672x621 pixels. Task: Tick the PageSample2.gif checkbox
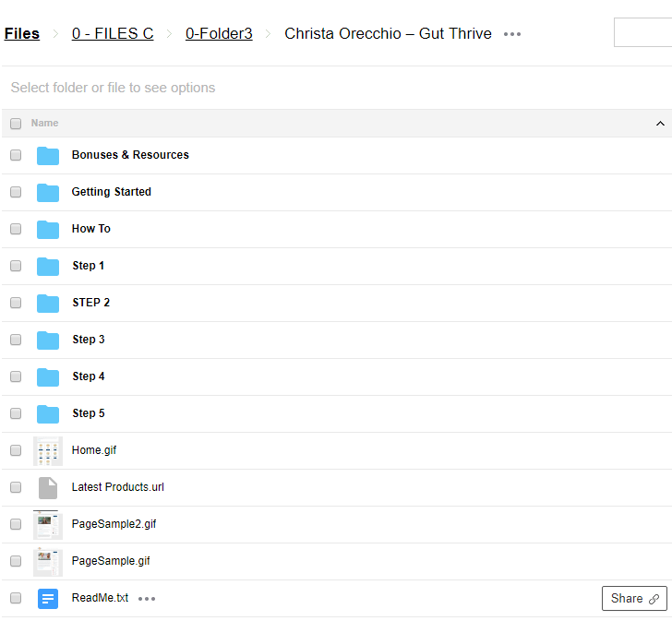[x=16, y=524]
